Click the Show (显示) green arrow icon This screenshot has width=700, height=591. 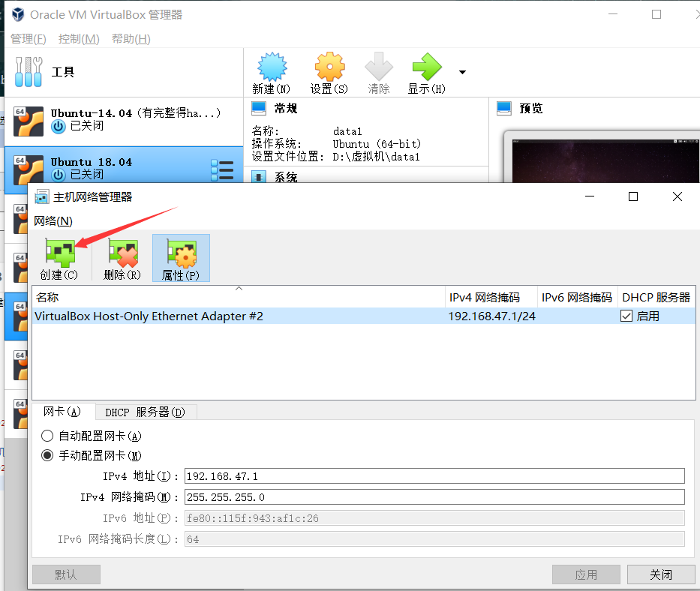click(427, 67)
